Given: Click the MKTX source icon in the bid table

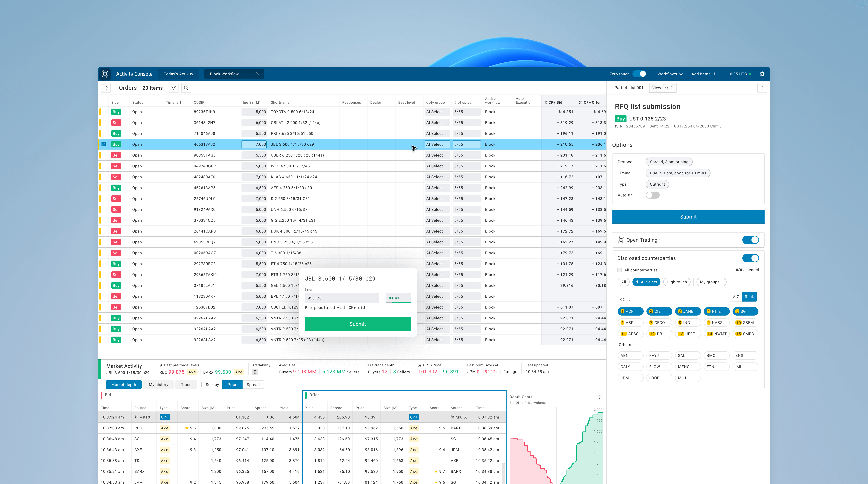Looking at the screenshot, I should coord(136,417).
